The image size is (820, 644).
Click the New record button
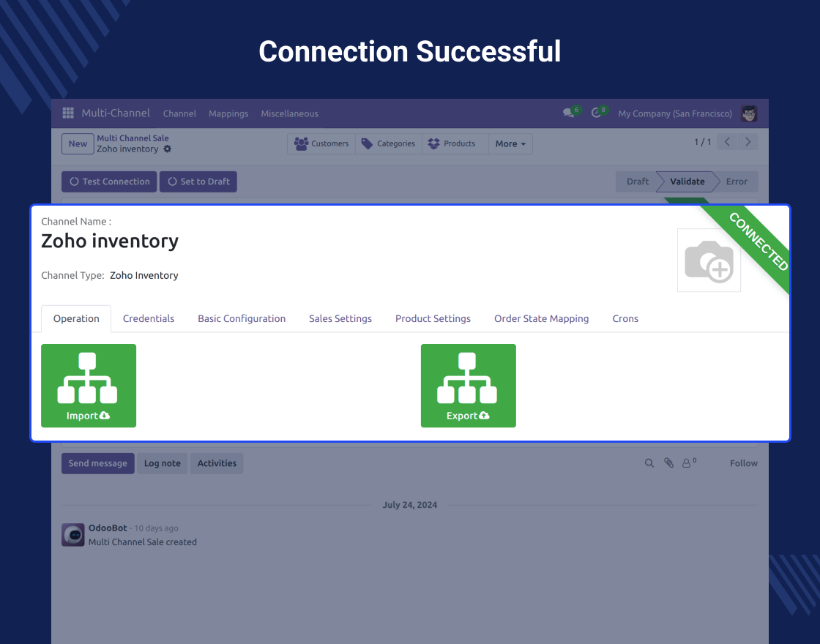(x=78, y=143)
